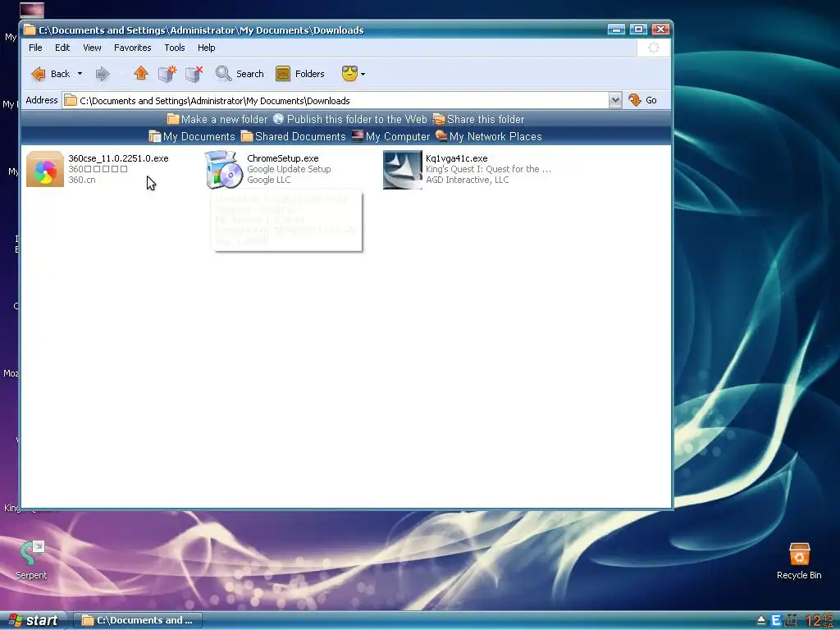Click the folder icon in the title bar
This screenshot has width=840, height=630.
pos(30,30)
